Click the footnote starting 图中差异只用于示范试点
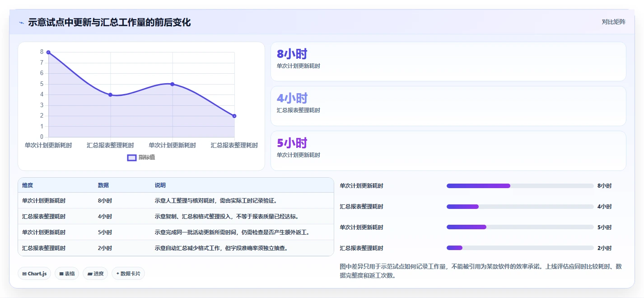Viewport: 644px width, 298px height. 481,271
